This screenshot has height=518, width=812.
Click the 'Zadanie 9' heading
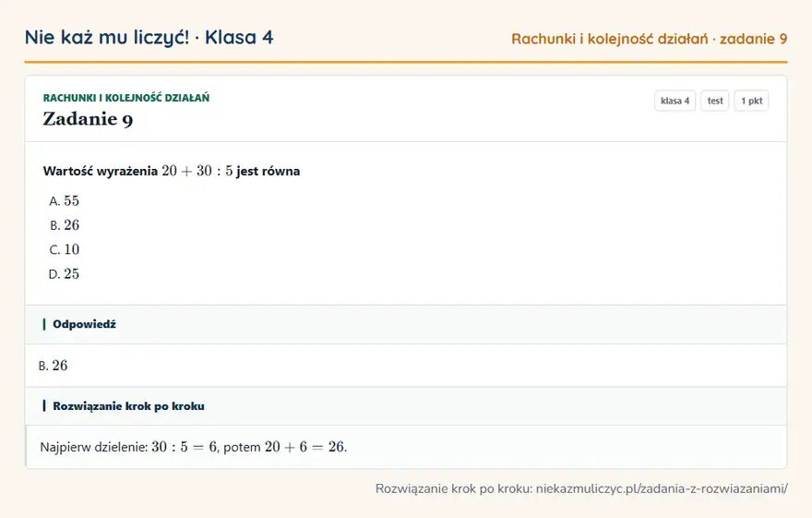[88, 119]
